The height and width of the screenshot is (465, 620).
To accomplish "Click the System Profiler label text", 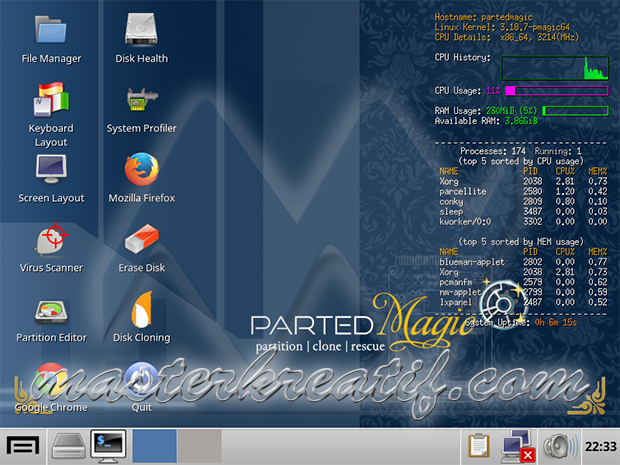I will tap(142, 128).
